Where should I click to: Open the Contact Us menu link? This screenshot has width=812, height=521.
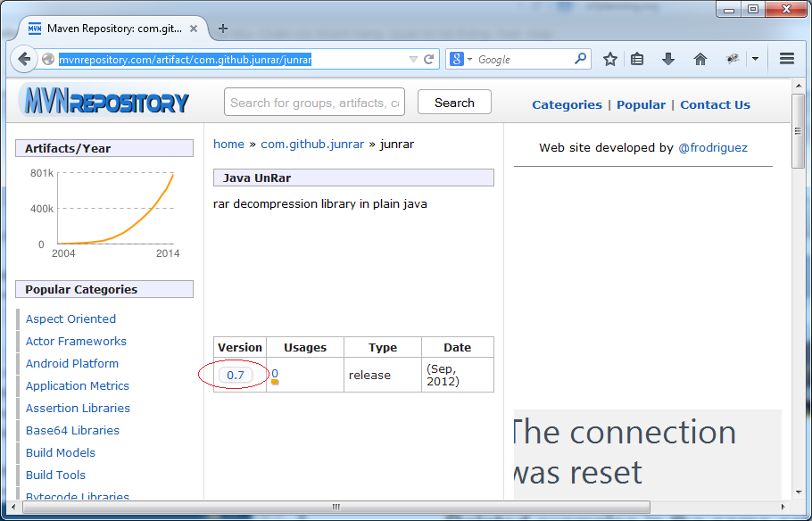coord(715,104)
